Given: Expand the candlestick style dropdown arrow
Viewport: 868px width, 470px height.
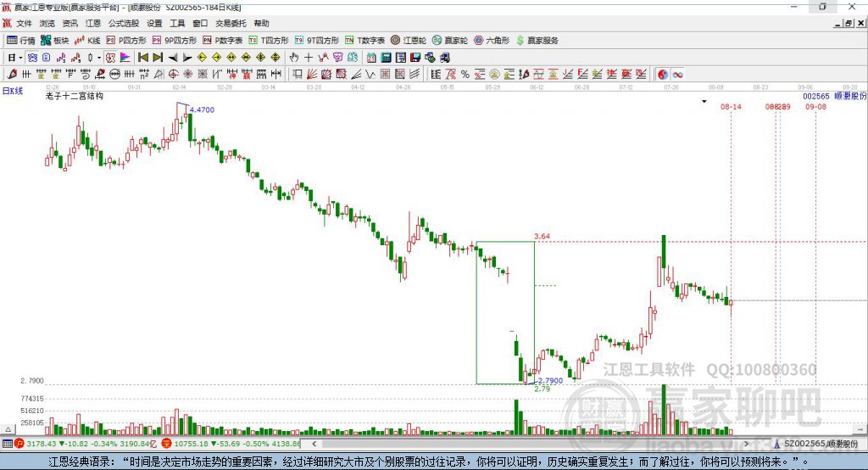Looking at the screenshot, I should [x=99, y=58].
